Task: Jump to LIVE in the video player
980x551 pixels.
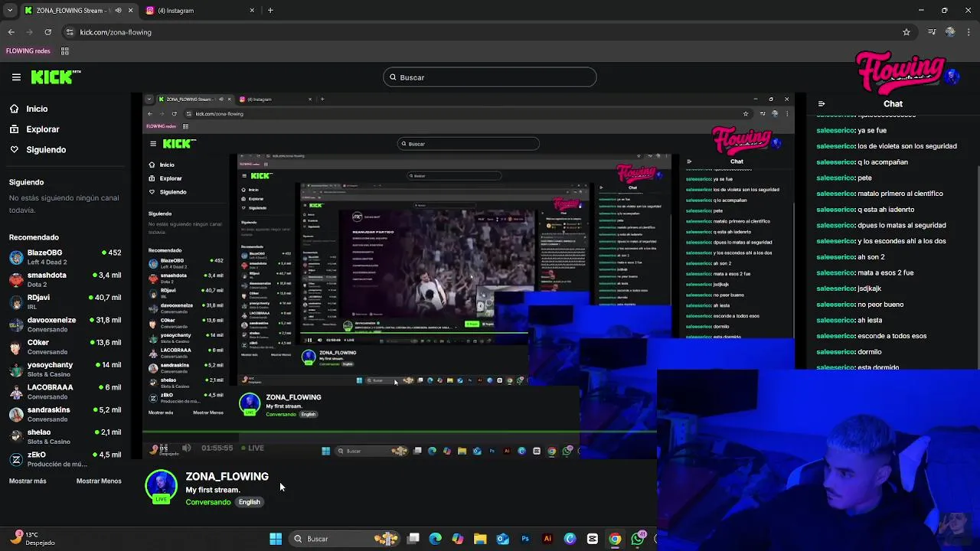Action: 253,448
